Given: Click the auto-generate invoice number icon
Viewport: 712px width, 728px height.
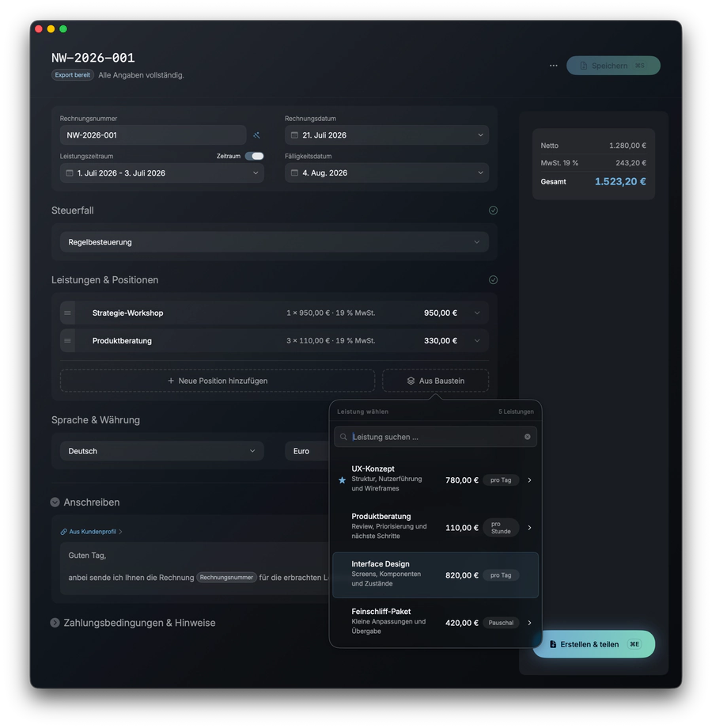Looking at the screenshot, I should click(x=256, y=135).
